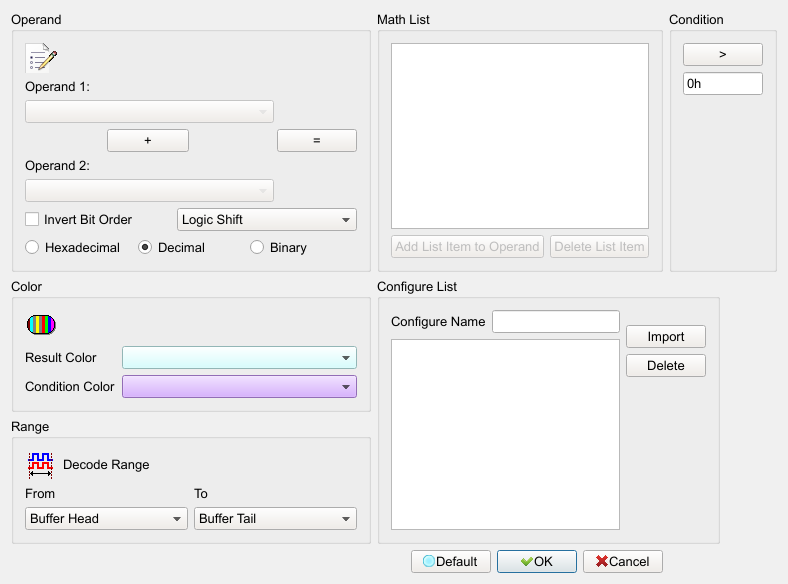788x584 pixels.
Task: Click Delete in Configure List
Action: [666, 365]
